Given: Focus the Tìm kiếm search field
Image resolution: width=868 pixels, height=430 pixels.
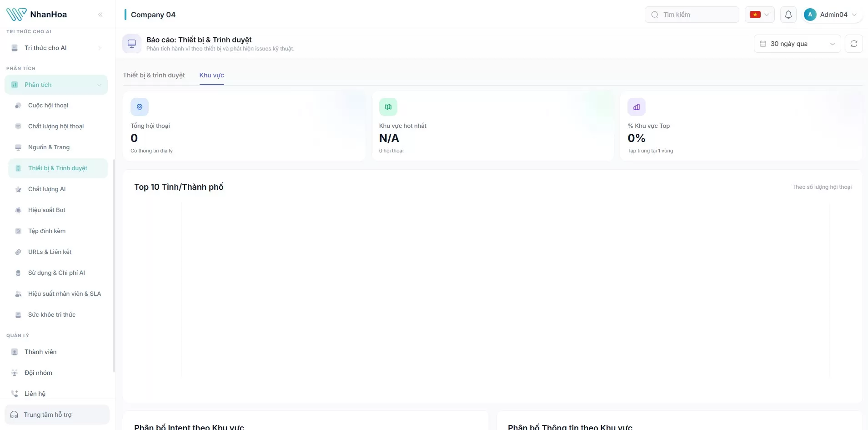Looking at the screenshot, I should (x=692, y=15).
